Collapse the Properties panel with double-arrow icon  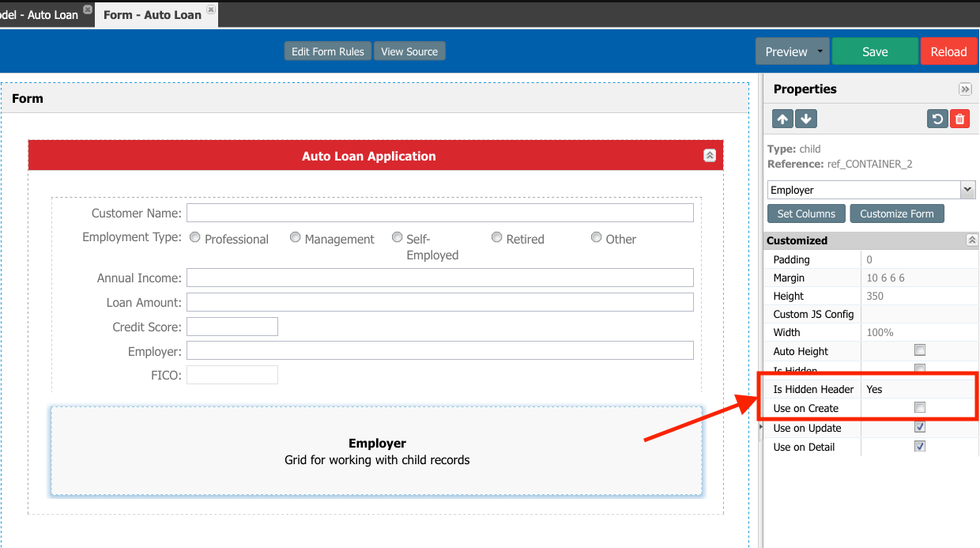click(965, 89)
